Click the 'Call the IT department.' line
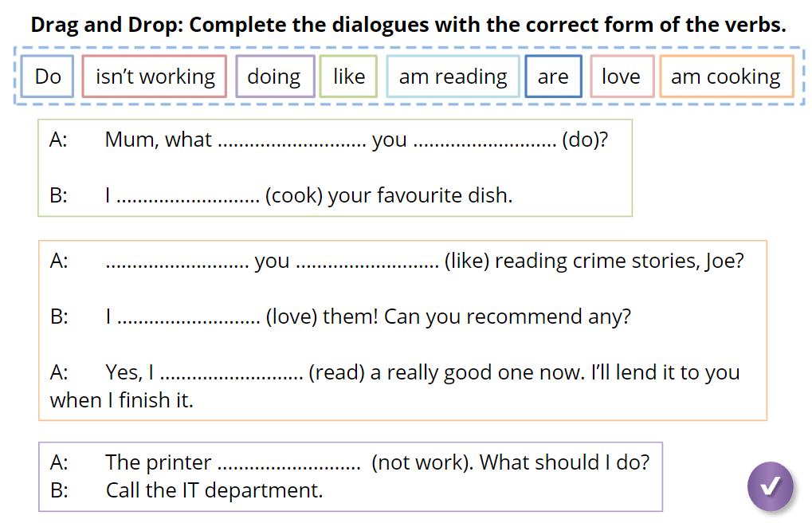 coord(214,490)
